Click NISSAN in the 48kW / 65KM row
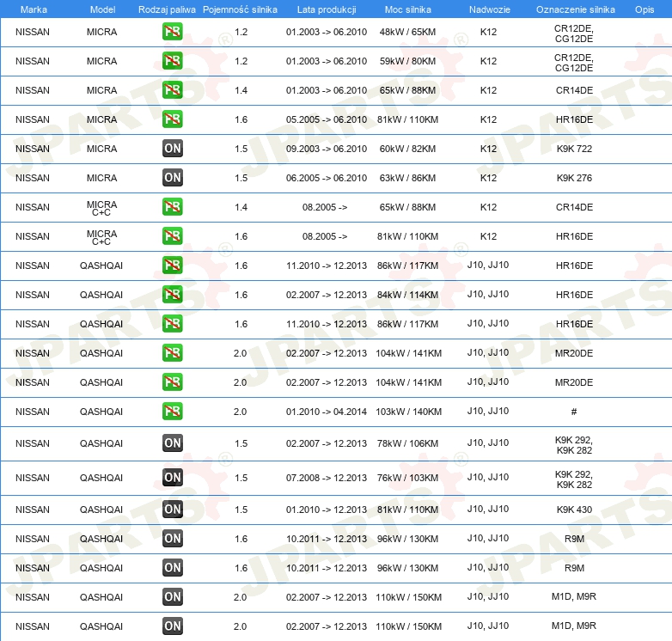Viewport: 672px width, 641px height. click(33, 32)
